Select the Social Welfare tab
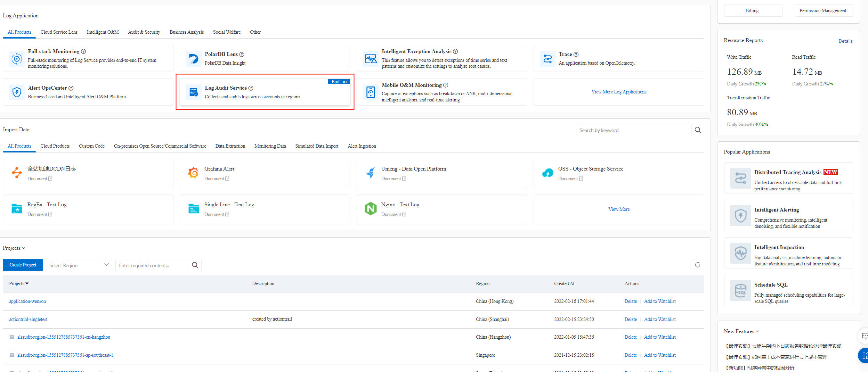The height and width of the screenshot is (372, 868). (227, 32)
